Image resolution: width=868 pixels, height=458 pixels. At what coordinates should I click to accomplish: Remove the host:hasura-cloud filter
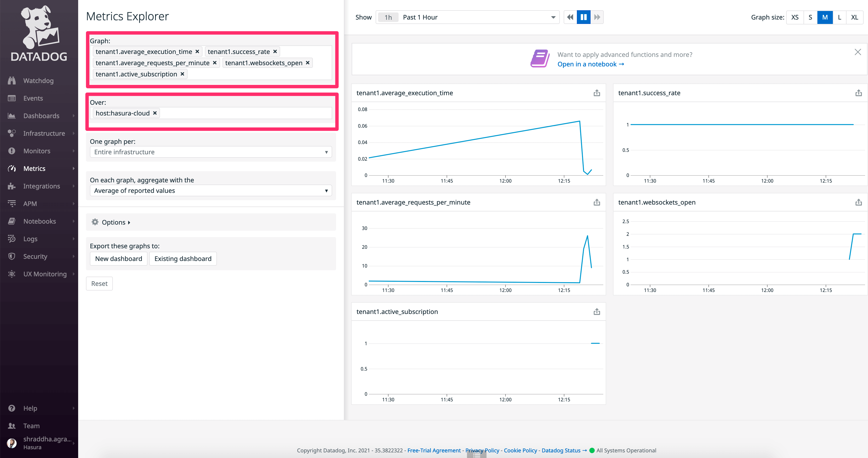155,113
